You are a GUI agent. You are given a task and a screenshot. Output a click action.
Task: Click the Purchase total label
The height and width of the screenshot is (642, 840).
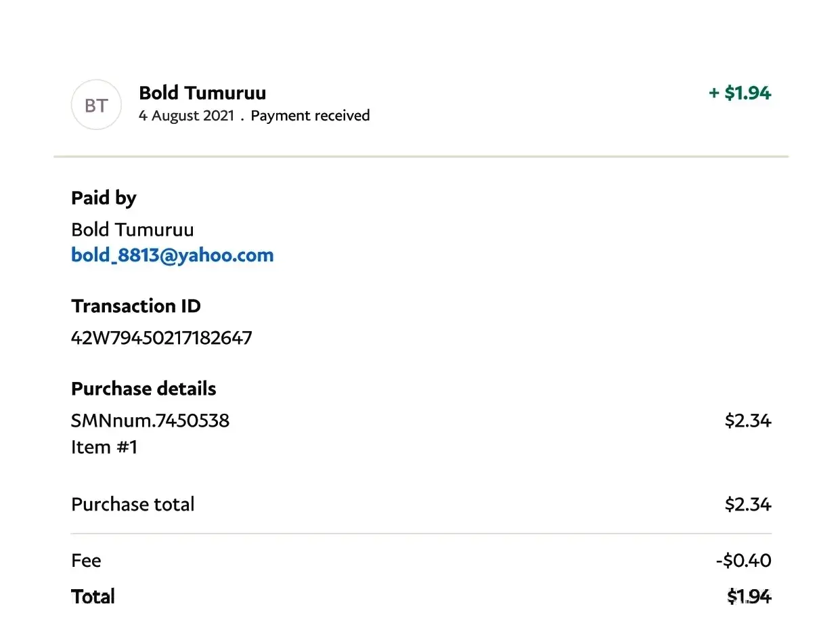pos(133,505)
